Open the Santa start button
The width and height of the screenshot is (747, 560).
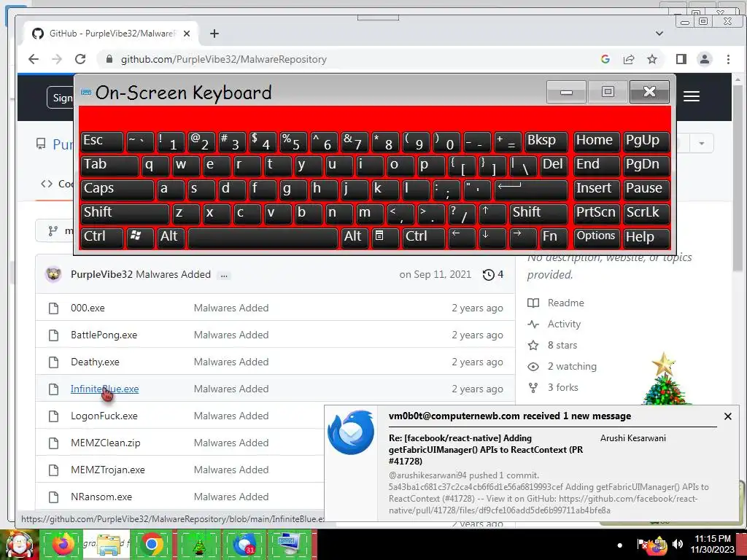coord(19,544)
